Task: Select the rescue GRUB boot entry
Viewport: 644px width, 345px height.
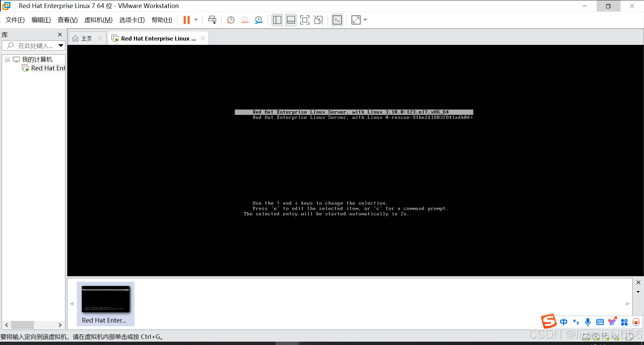Action: (363, 118)
